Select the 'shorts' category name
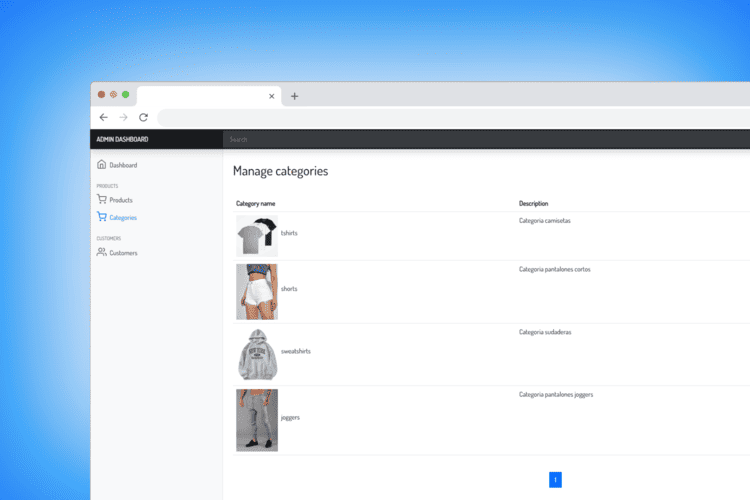 coord(289,289)
